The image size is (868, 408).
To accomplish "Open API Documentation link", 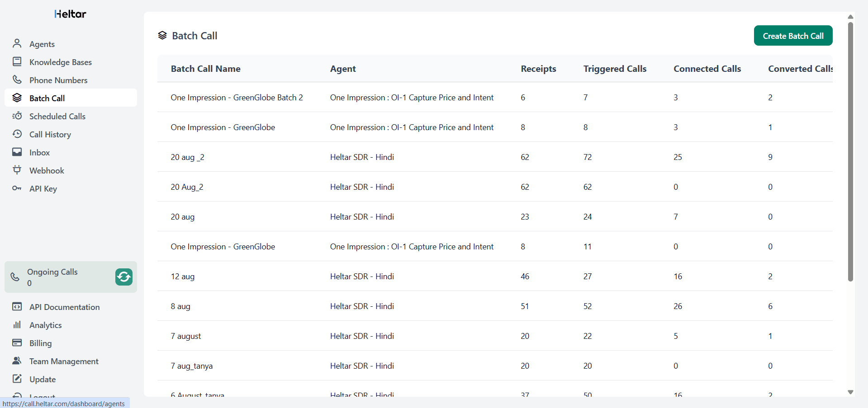I will (x=64, y=307).
